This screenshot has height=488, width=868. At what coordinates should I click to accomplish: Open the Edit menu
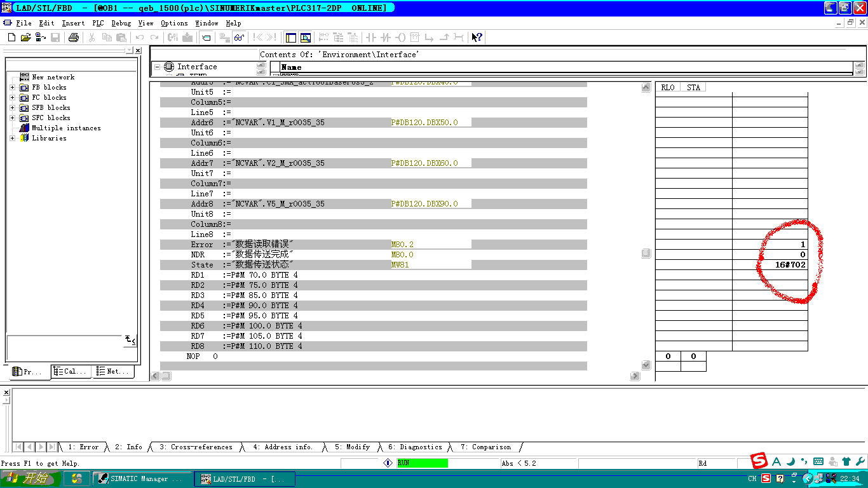click(46, 23)
